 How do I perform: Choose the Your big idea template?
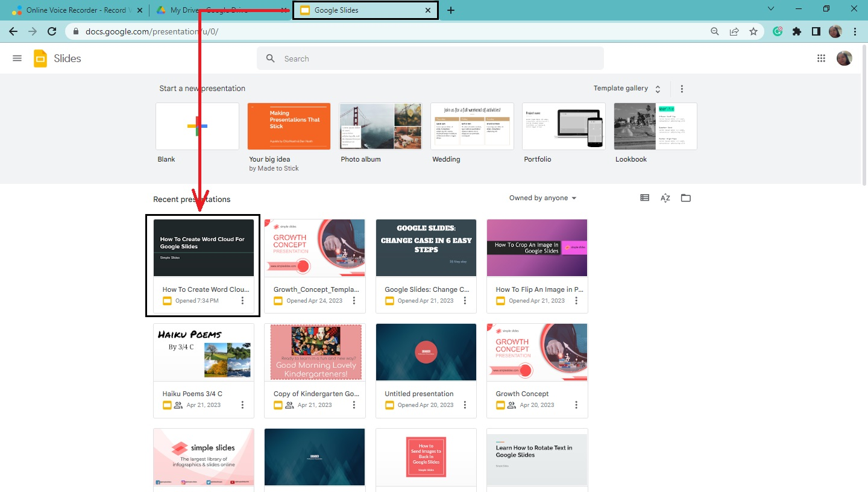pos(289,126)
